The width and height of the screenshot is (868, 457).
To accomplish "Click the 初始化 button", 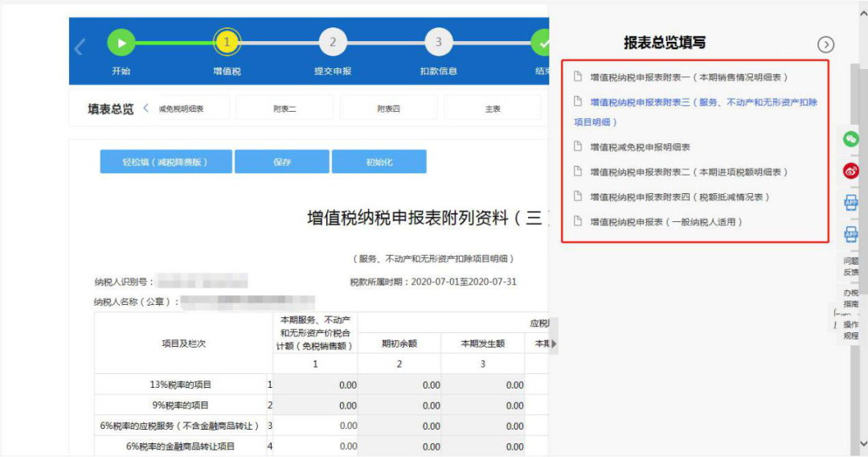I will [379, 162].
